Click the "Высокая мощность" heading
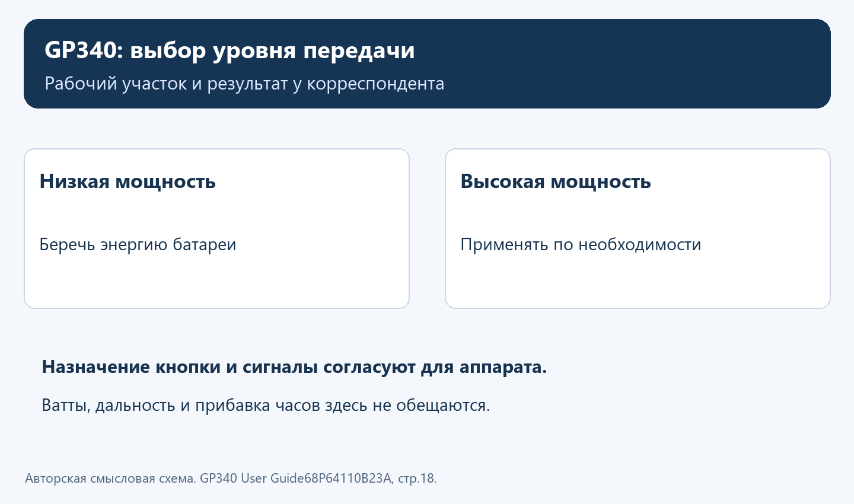 [556, 181]
